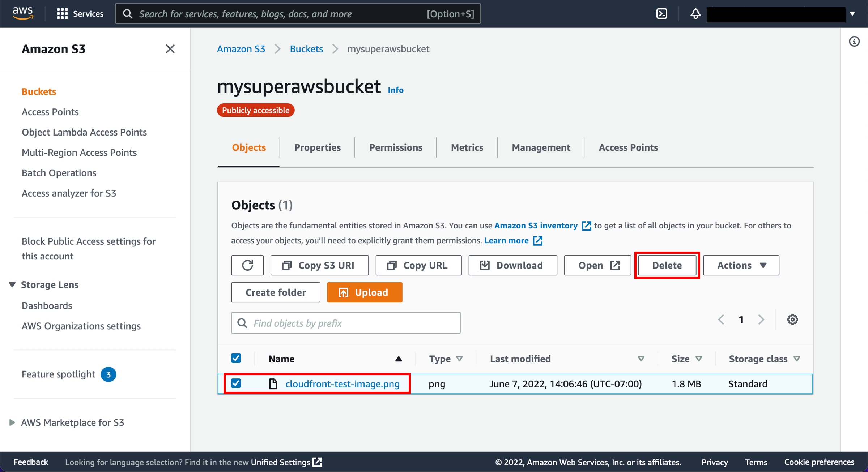Open sidebar Access Points
The height and width of the screenshot is (472, 868).
pos(50,112)
